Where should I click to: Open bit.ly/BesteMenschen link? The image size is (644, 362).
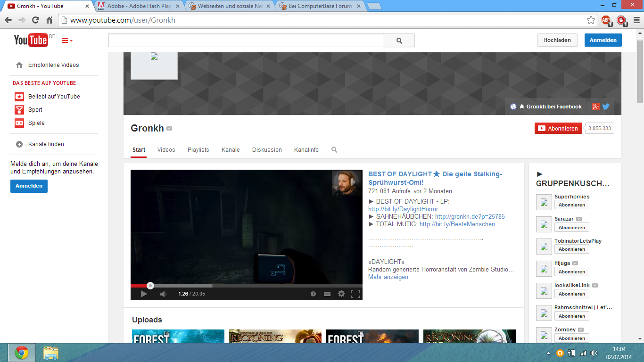tap(457, 224)
